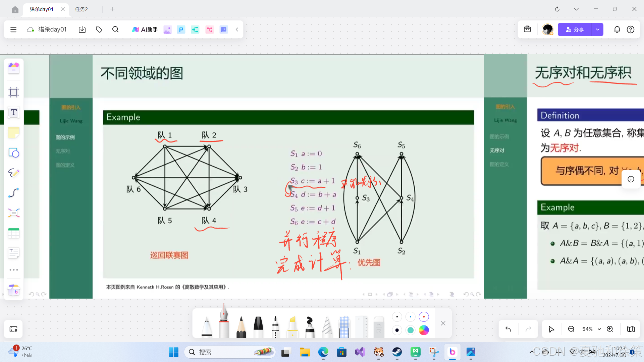Open the mind map tool
The image size is (644, 362).
pyautogui.click(x=14, y=213)
